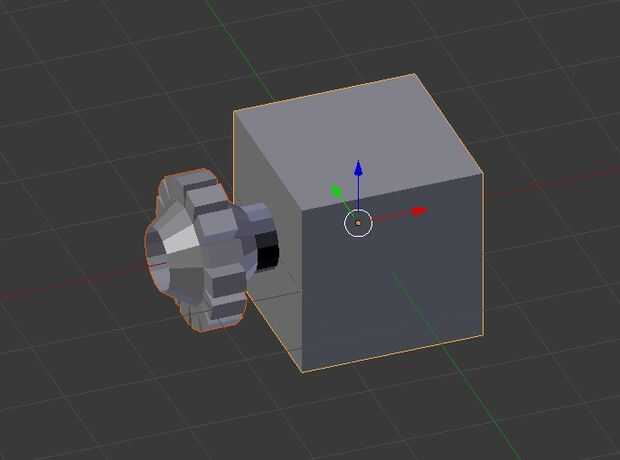The height and width of the screenshot is (460, 620).
Task: Click the red X-axis gizmo arrow
Action: [x=419, y=211]
